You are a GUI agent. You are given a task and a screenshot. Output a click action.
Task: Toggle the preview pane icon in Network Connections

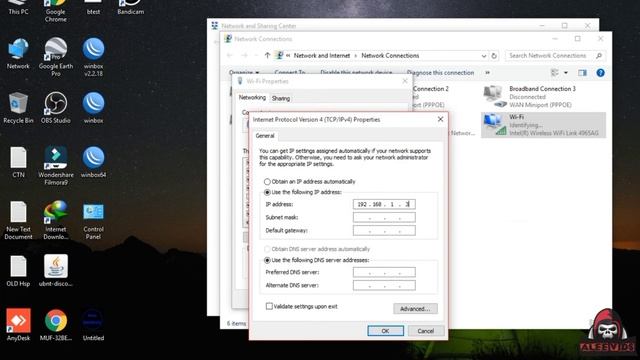pos(582,73)
